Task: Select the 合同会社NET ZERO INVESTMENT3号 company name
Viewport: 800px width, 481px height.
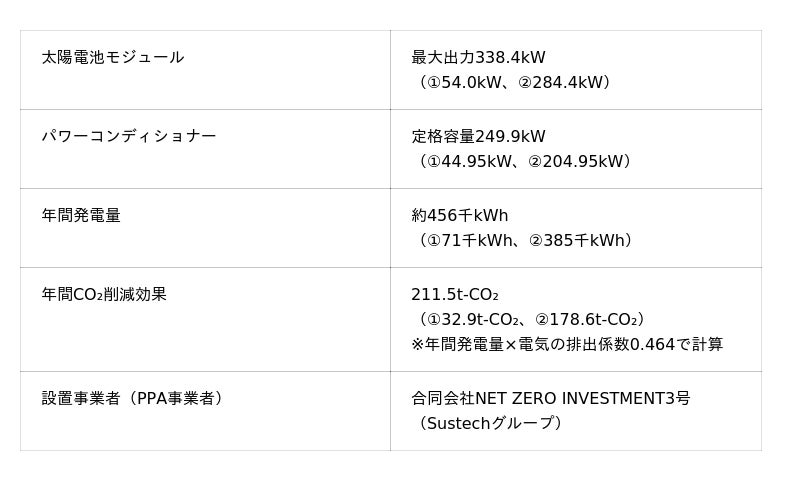Action: (550, 399)
